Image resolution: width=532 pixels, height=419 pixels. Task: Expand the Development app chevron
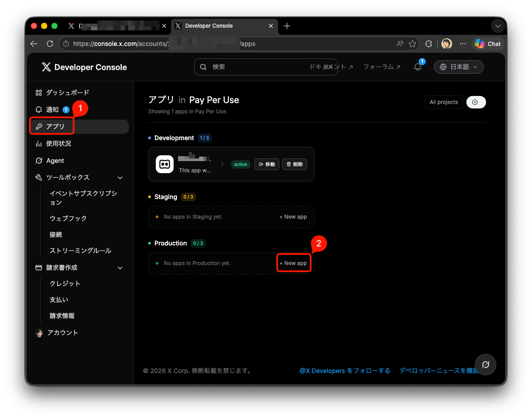pos(222,164)
